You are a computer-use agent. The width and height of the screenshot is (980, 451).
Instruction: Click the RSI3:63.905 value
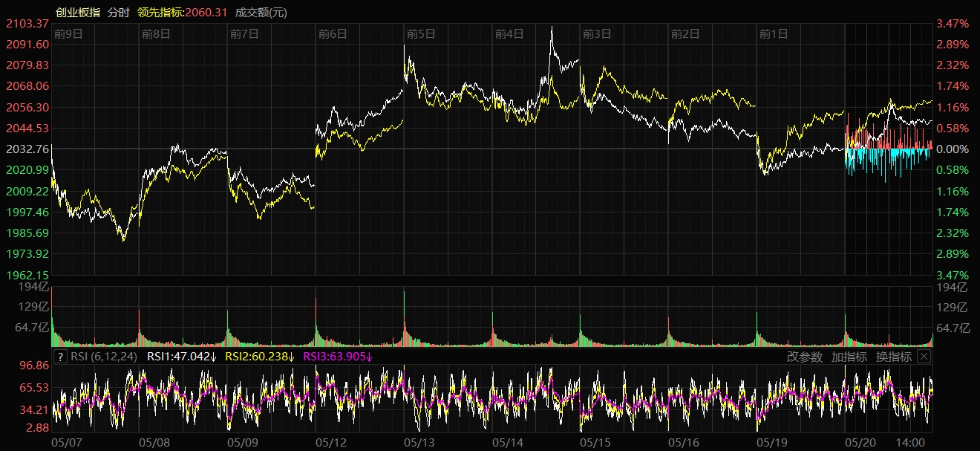click(339, 357)
